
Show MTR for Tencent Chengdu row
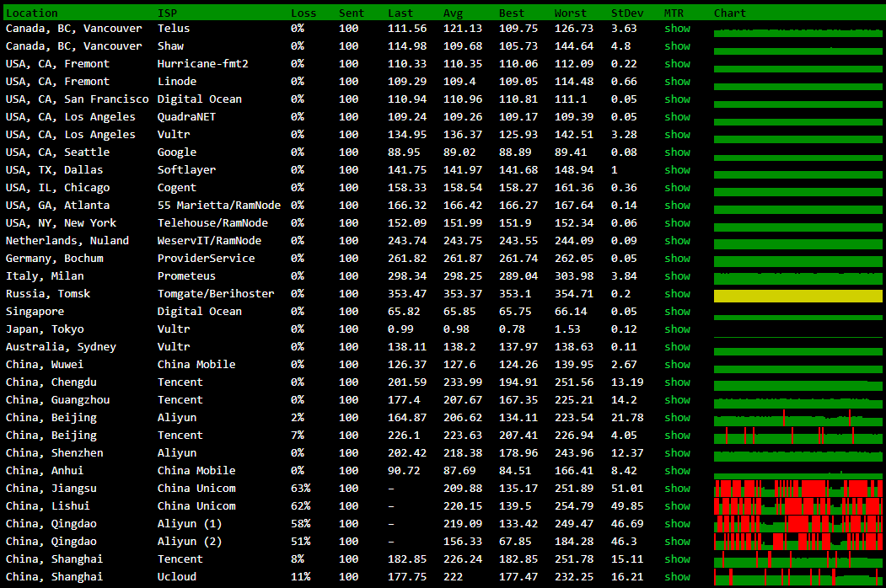[677, 382]
